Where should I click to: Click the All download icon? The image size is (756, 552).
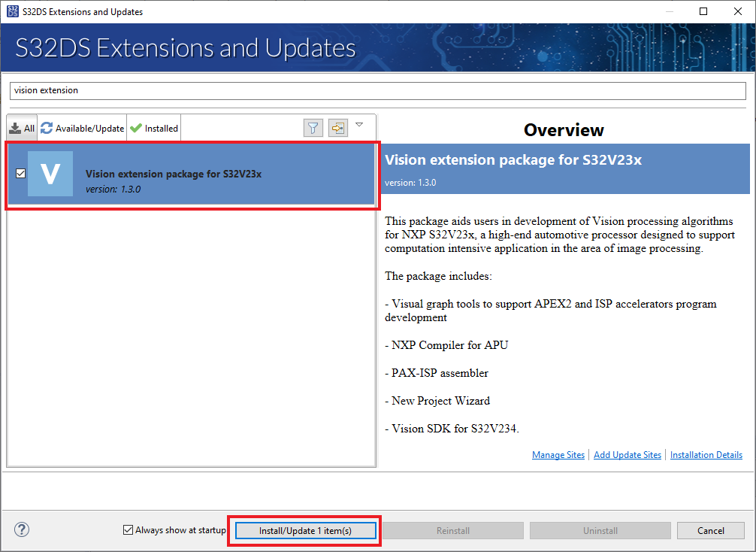pyautogui.click(x=15, y=128)
